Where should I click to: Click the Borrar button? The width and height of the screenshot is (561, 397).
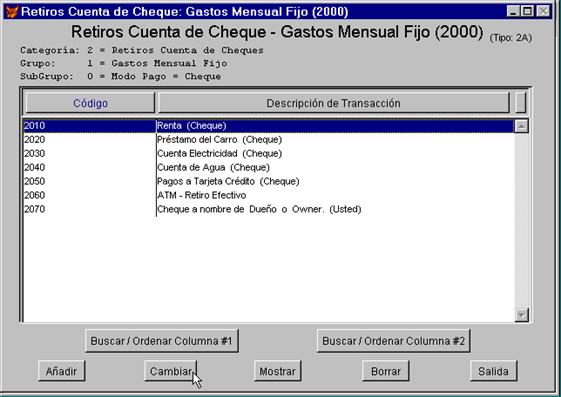click(x=386, y=371)
